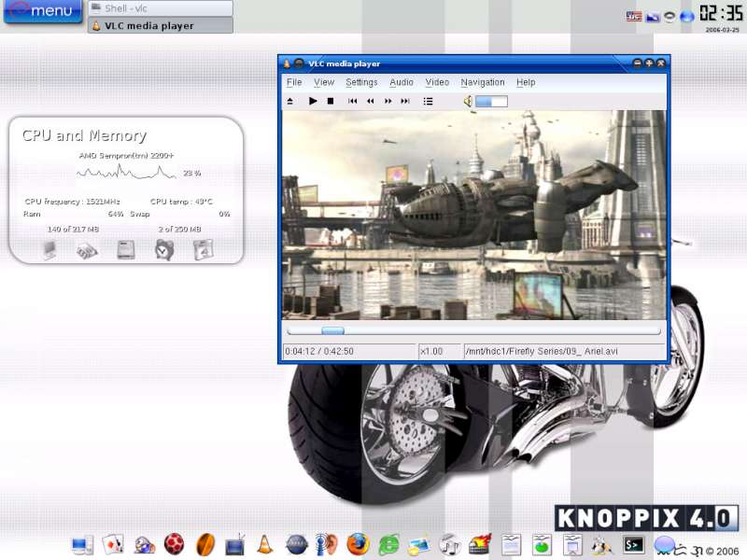Click the seek slider handle under video
Image resolution: width=747 pixels, height=560 pixels.
tap(332, 330)
